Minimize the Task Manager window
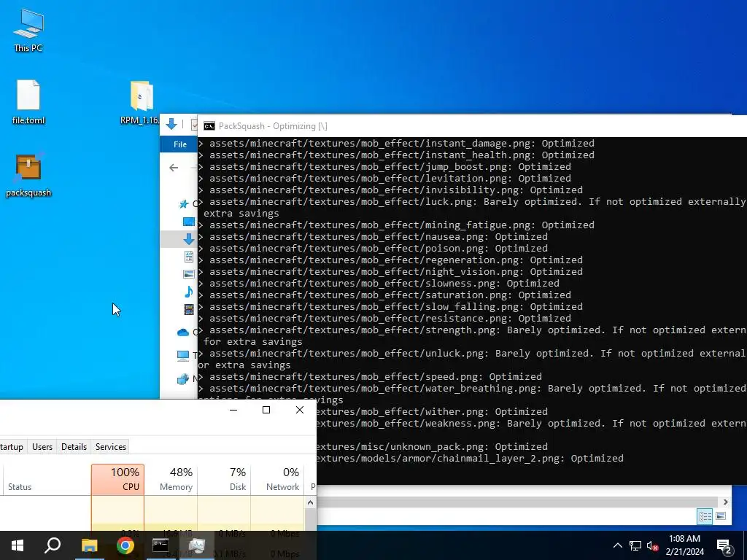Screen dimensions: 747x560 [x=233, y=410]
